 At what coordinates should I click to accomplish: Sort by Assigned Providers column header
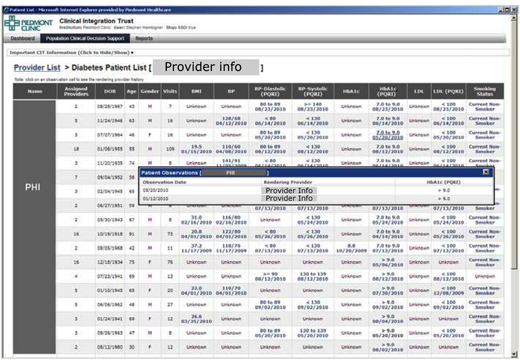(76, 91)
